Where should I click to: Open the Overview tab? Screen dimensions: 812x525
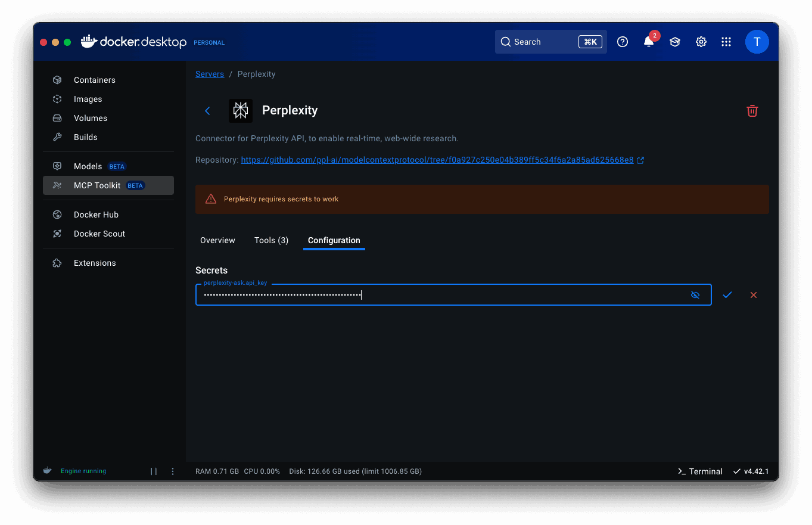click(x=217, y=240)
